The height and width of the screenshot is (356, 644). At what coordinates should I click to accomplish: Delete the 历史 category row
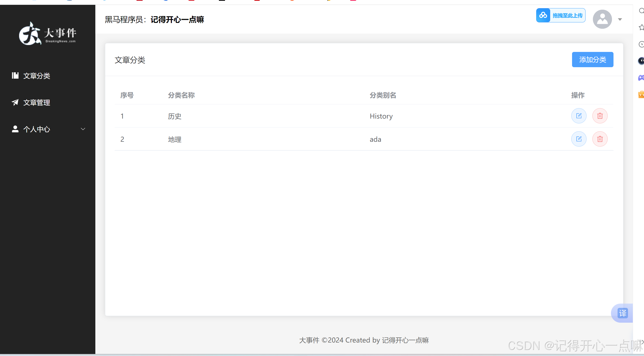click(x=600, y=116)
